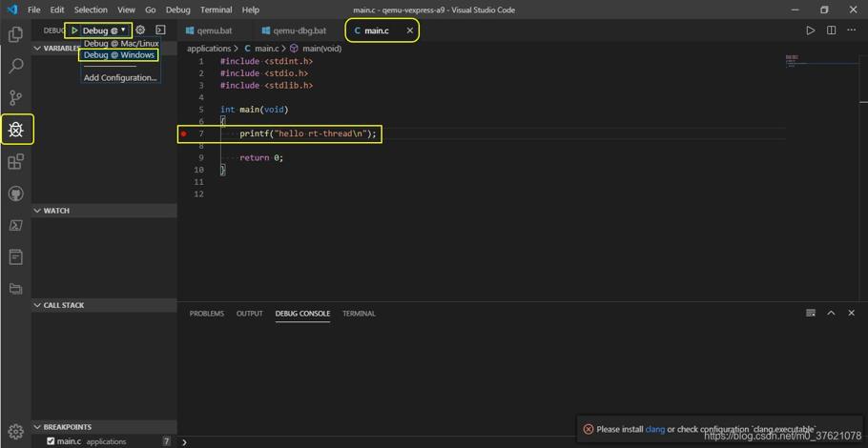Uncheck the main.c breakpoint checkbox

point(51,441)
